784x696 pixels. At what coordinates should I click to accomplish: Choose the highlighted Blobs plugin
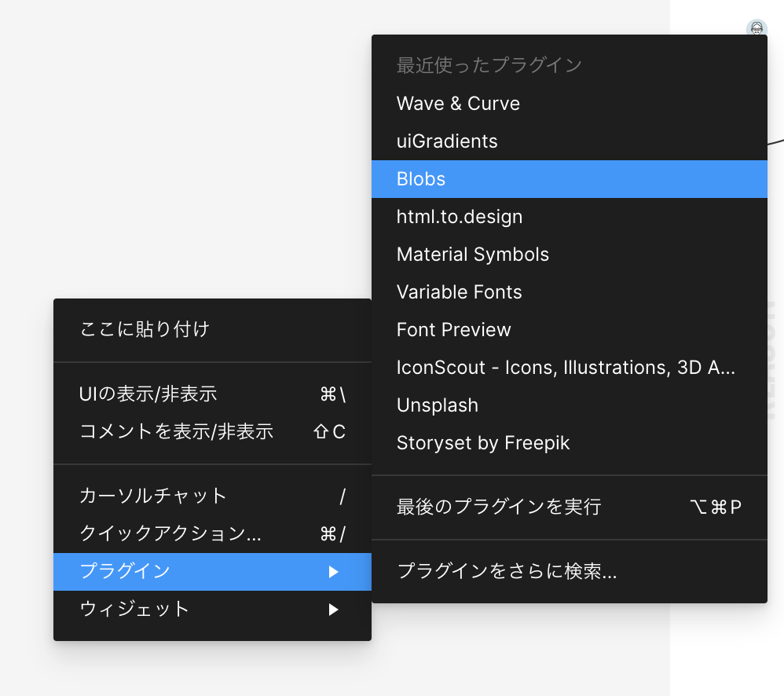(x=421, y=179)
